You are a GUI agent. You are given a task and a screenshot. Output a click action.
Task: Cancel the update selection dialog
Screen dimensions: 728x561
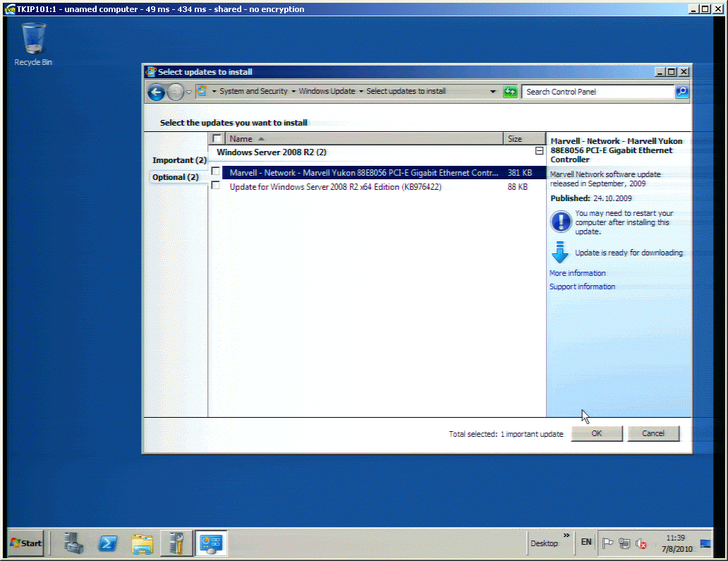[x=653, y=433]
